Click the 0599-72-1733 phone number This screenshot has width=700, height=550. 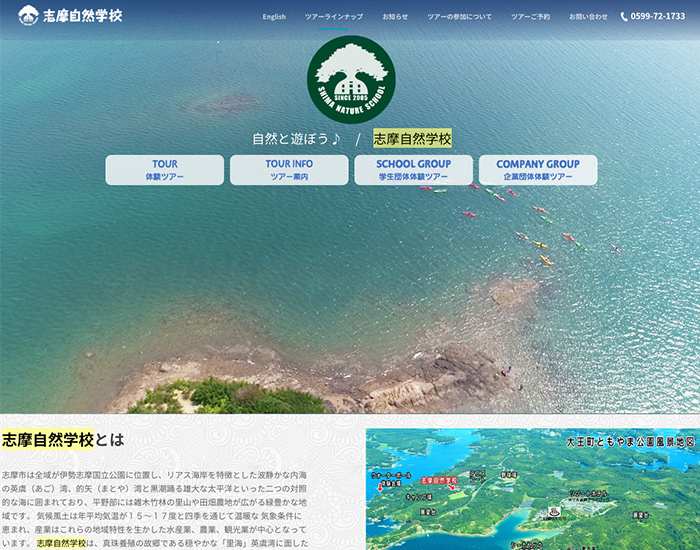(658, 17)
